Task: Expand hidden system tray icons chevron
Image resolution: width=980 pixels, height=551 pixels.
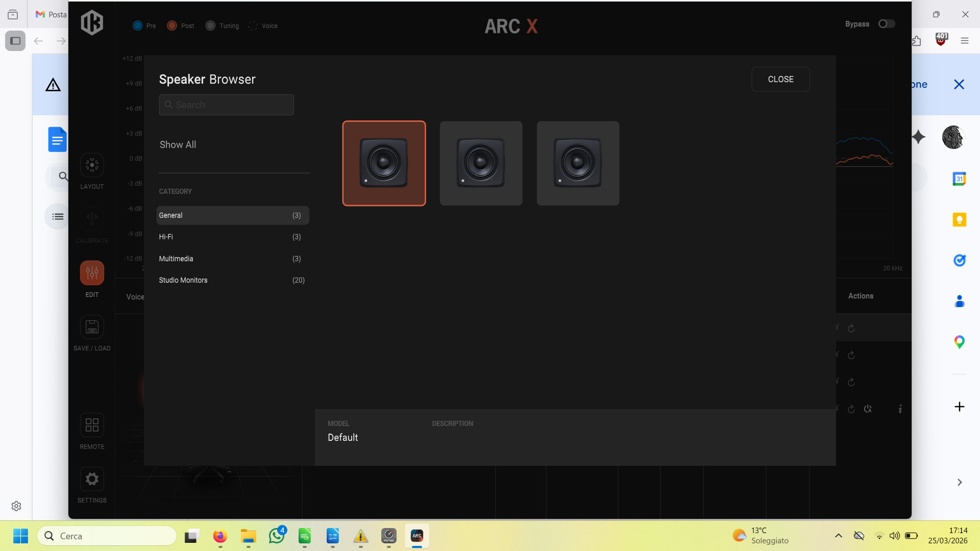Action: pos(838,536)
